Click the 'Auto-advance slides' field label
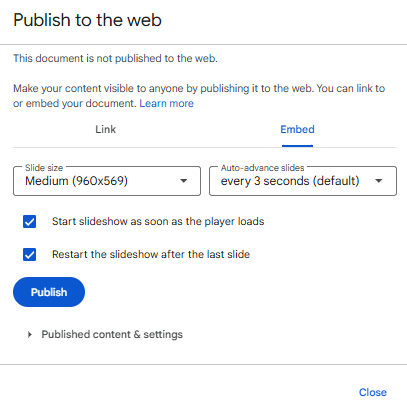The width and height of the screenshot is (407, 408). pyautogui.click(x=262, y=168)
